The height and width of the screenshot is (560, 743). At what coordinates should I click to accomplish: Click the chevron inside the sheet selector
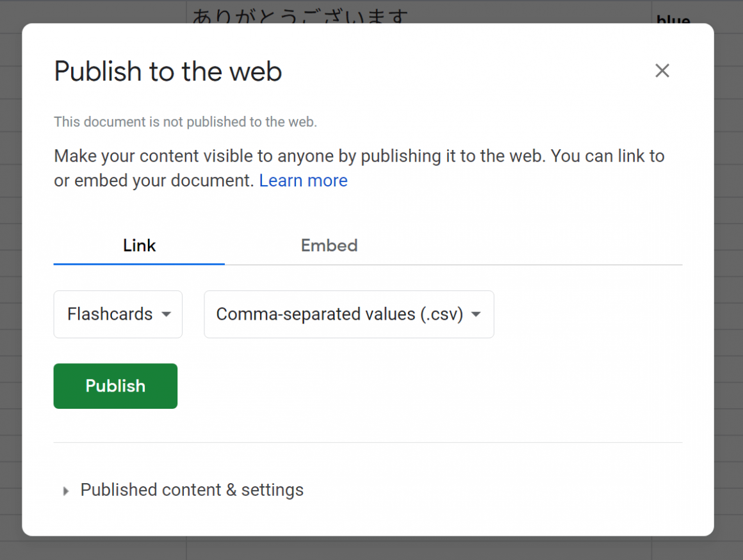click(x=166, y=315)
